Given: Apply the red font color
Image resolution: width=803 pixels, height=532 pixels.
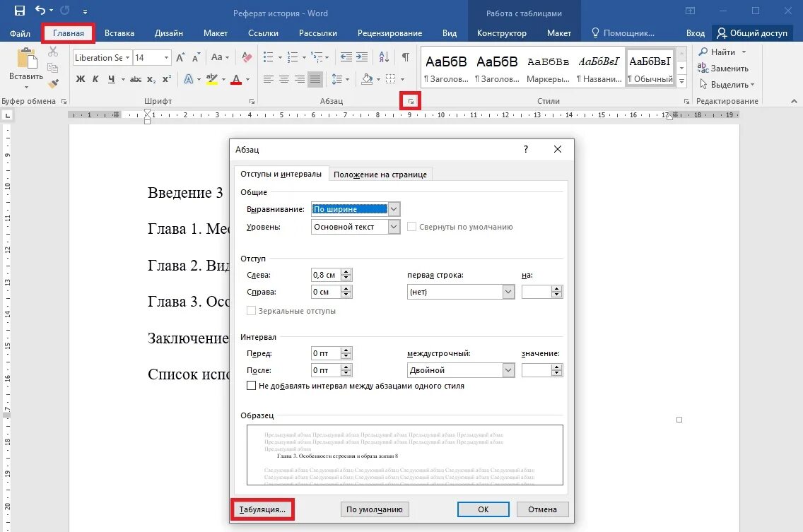Looking at the screenshot, I should [x=236, y=79].
